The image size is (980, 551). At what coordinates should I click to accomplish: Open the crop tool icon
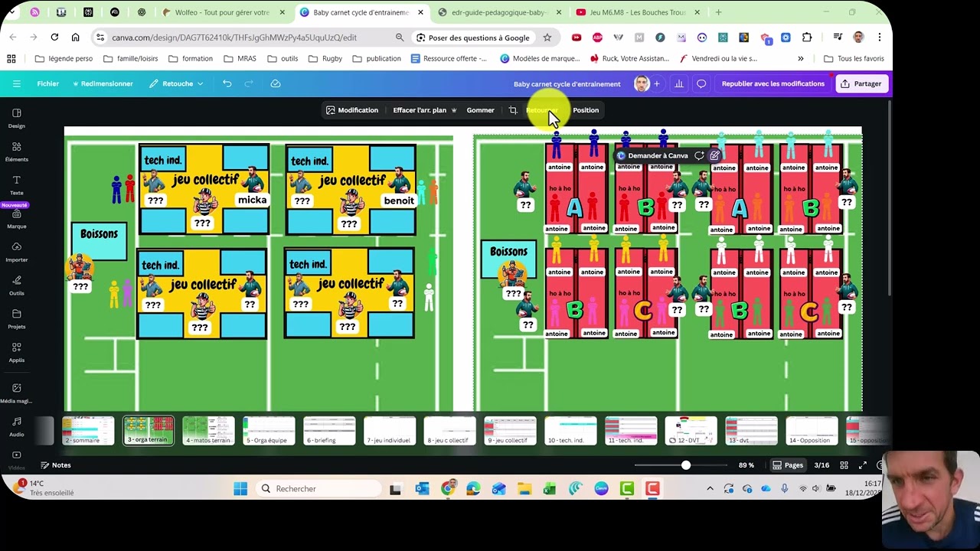click(x=513, y=110)
